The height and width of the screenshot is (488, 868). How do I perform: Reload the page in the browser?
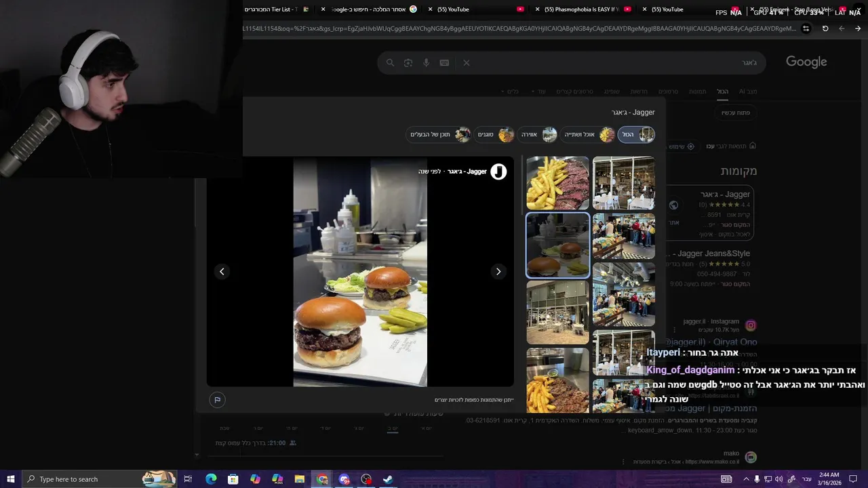[x=825, y=28]
